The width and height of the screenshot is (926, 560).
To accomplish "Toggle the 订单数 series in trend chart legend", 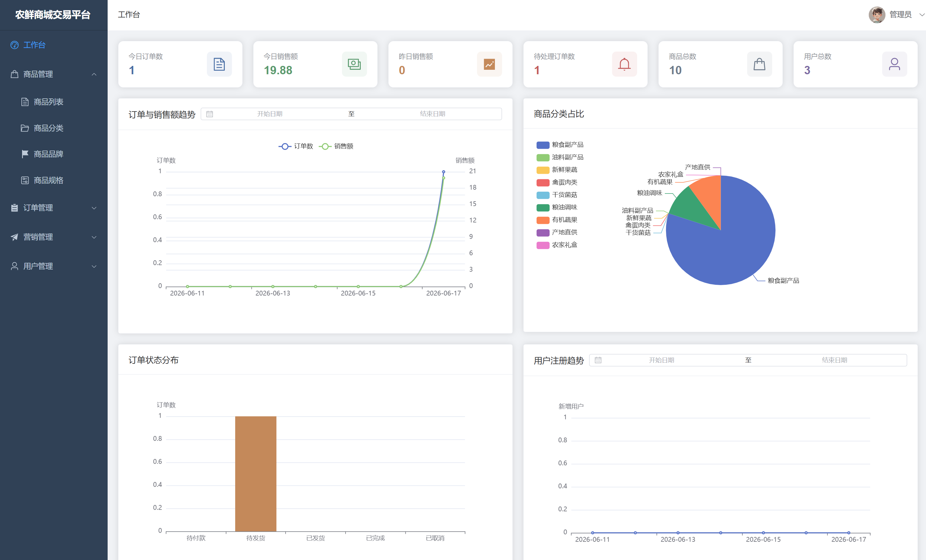I will pos(296,146).
